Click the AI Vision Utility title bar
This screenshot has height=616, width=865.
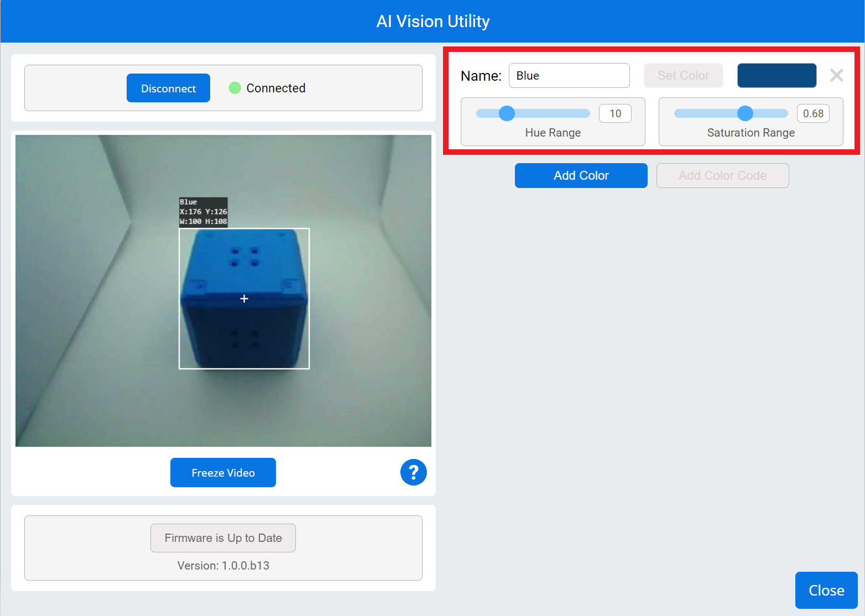tap(433, 21)
